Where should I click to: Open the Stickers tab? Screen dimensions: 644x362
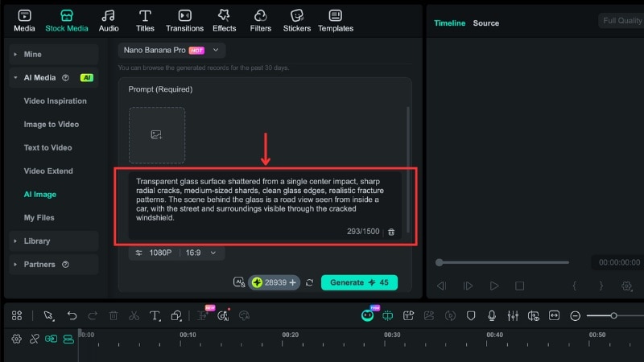pos(296,21)
